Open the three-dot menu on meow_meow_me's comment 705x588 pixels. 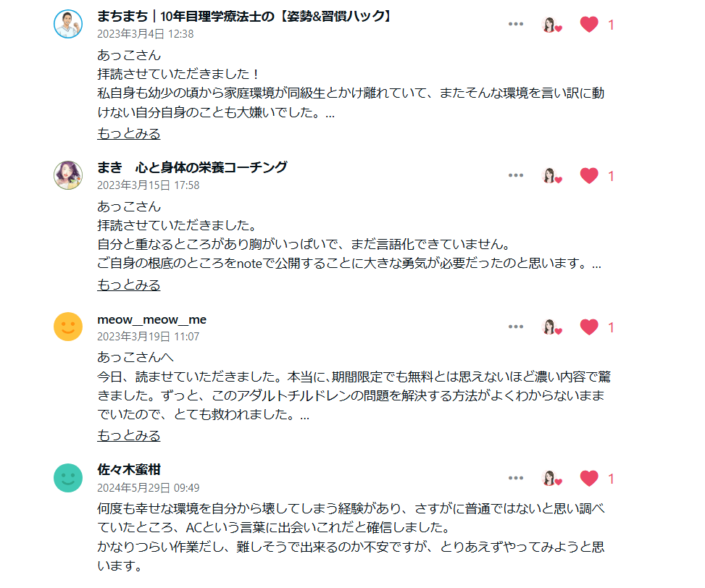point(516,327)
